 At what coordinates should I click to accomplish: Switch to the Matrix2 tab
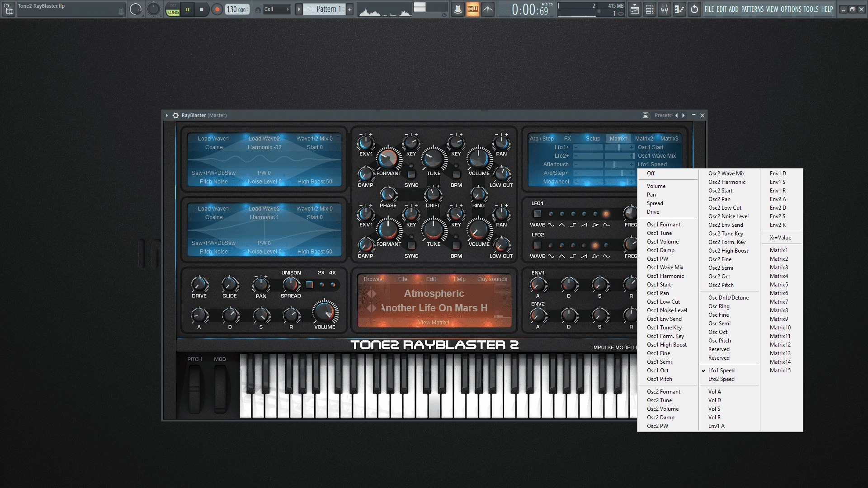(x=644, y=139)
